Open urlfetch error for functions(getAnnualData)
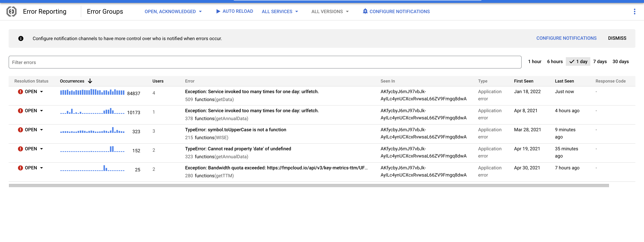Viewport: 644px width, 242px height. [252, 111]
